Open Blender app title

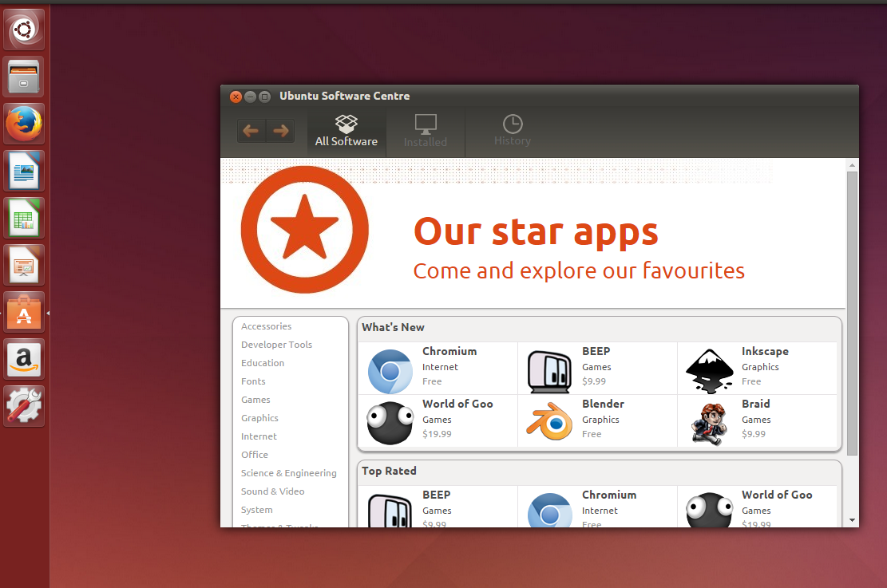(x=603, y=404)
